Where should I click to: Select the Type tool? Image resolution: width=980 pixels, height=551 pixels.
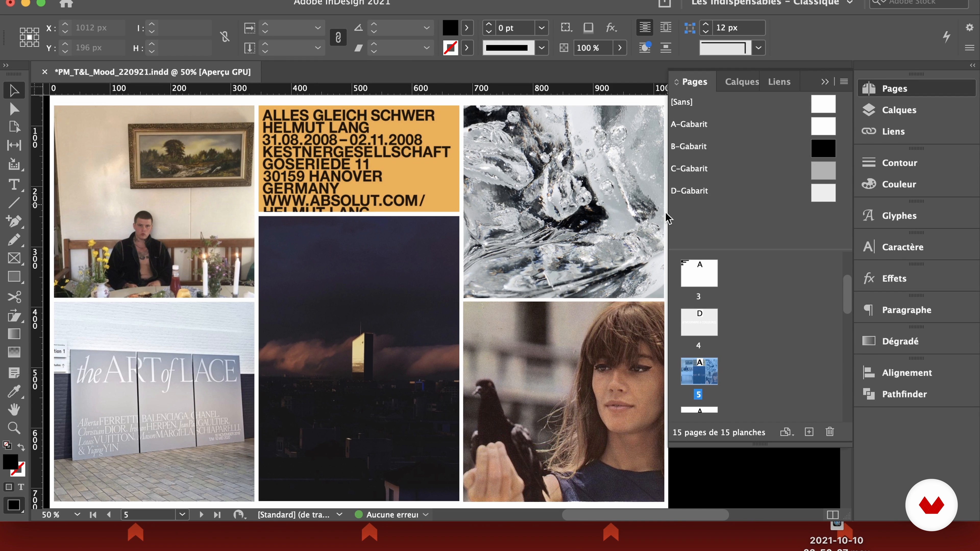pos(14,185)
